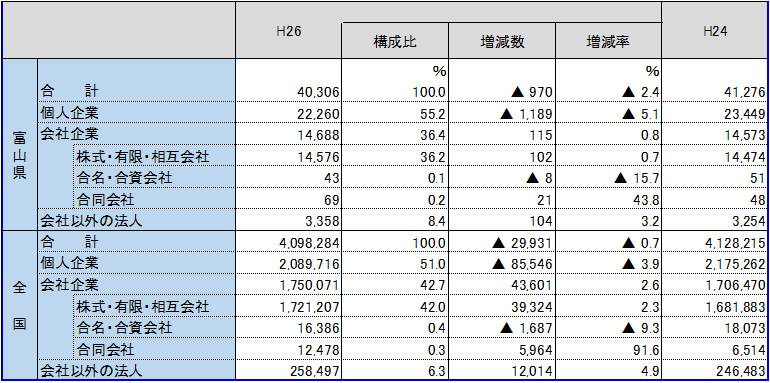Image resolution: width=770 pixels, height=383 pixels.
Task: Click the cell showing ▲ 29,931
Action: (502, 242)
